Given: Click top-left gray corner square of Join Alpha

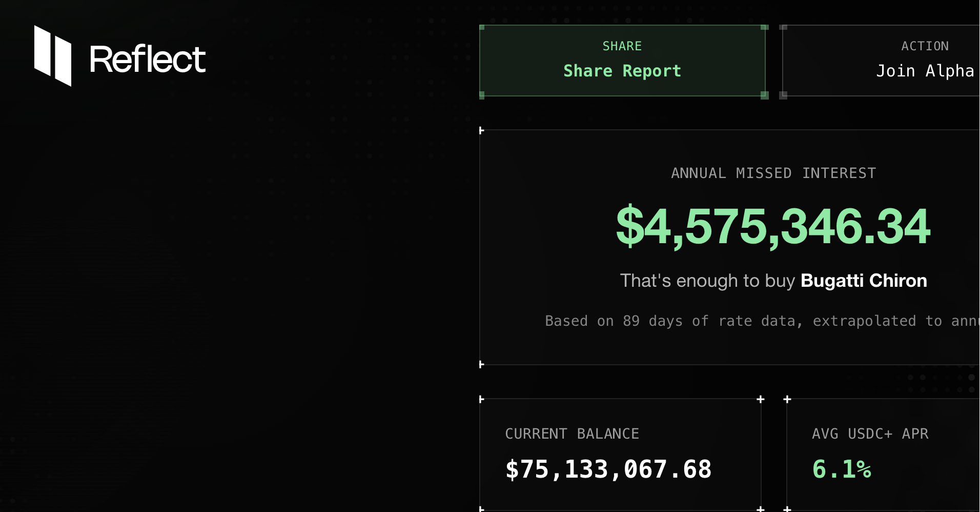Looking at the screenshot, I should point(783,27).
